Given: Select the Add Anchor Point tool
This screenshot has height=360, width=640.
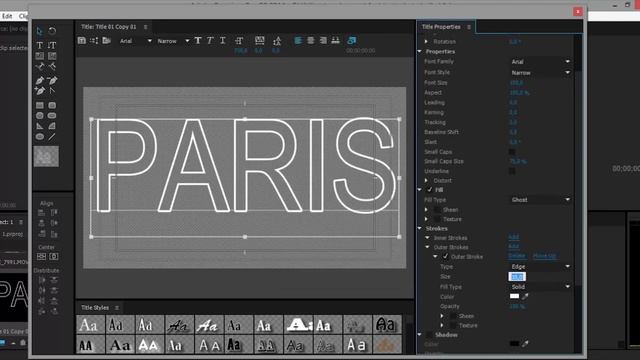Looking at the screenshot, I should 40,91.
